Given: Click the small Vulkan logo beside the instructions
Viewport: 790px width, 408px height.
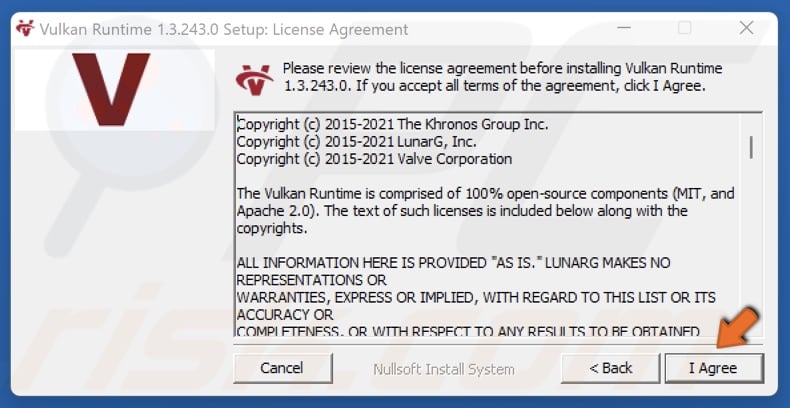Looking at the screenshot, I should pos(254,80).
